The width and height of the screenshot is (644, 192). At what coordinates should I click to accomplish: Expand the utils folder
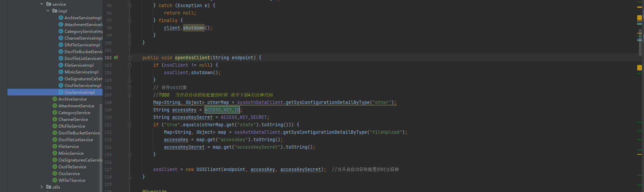pos(42,187)
